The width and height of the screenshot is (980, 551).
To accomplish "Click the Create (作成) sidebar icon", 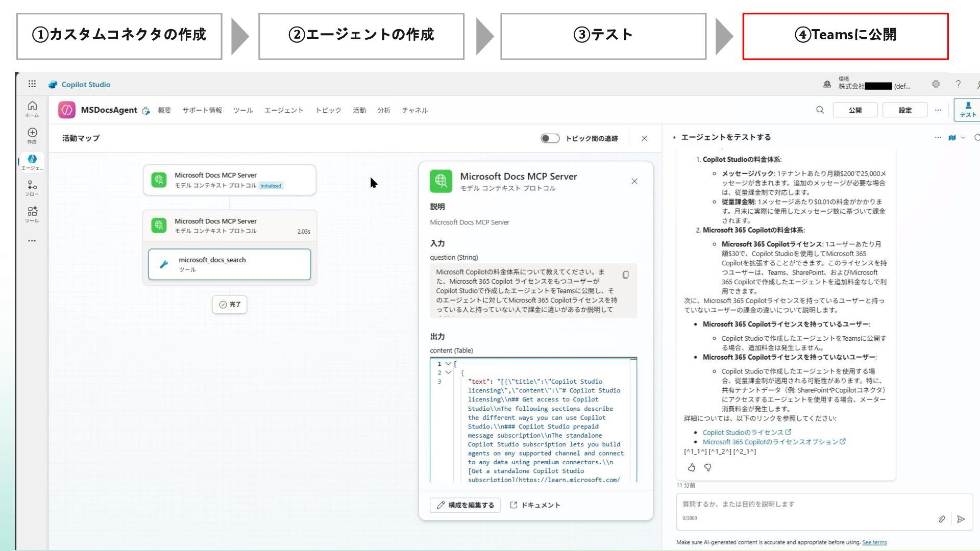I will click(32, 135).
